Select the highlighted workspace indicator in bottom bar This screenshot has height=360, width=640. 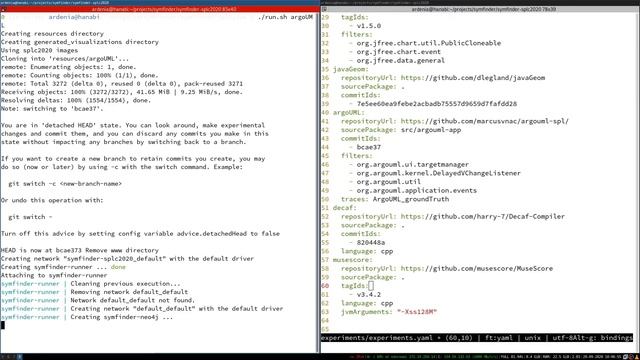[x=19, y=357]
